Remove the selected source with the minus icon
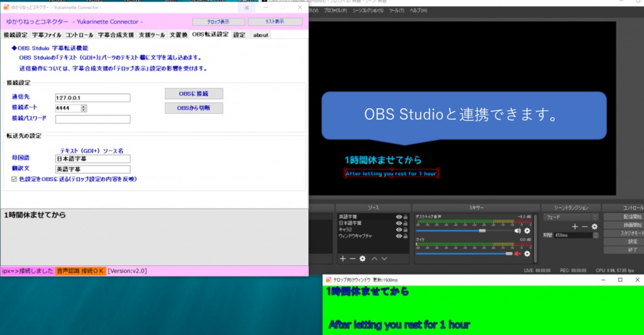Image resolution: width=644 pixels, height=335 pixels. [x=352, y=259]
